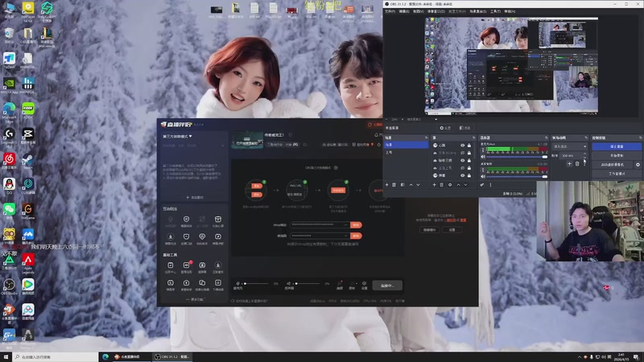
Task: Toggle visibility eye of third OBS source
Action: pos(462,160)
